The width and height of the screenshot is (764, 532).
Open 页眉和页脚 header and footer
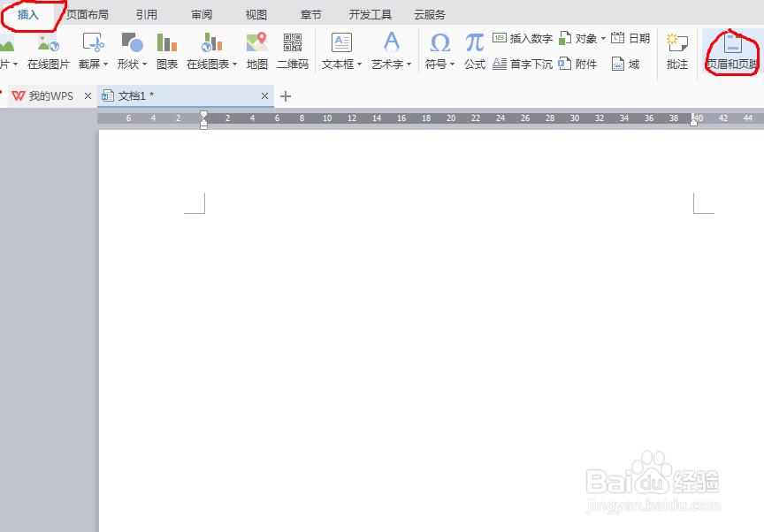tap(732, 51)
